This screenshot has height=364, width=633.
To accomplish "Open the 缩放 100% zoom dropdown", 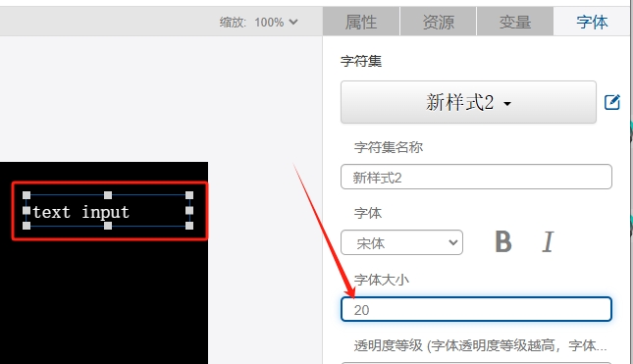I will (276, 22).
